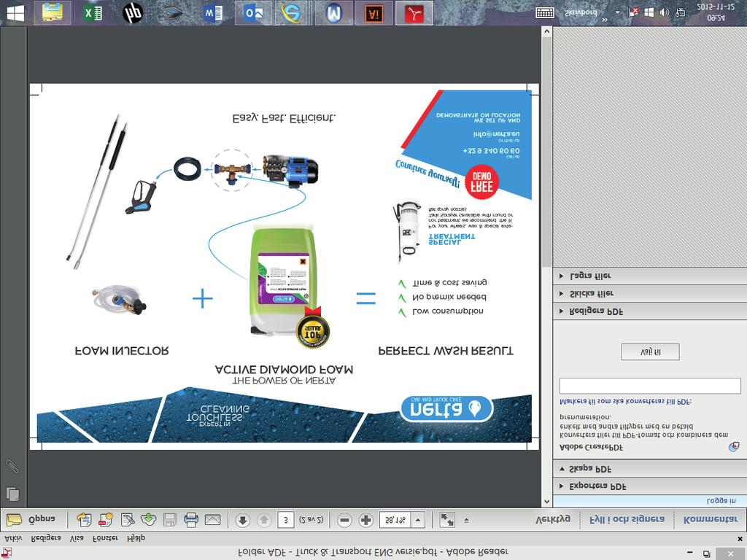This screenshot has height=560, width=747.
Task: Click the Logga in link
Action: pyautogui.click(x=721, y=501)
